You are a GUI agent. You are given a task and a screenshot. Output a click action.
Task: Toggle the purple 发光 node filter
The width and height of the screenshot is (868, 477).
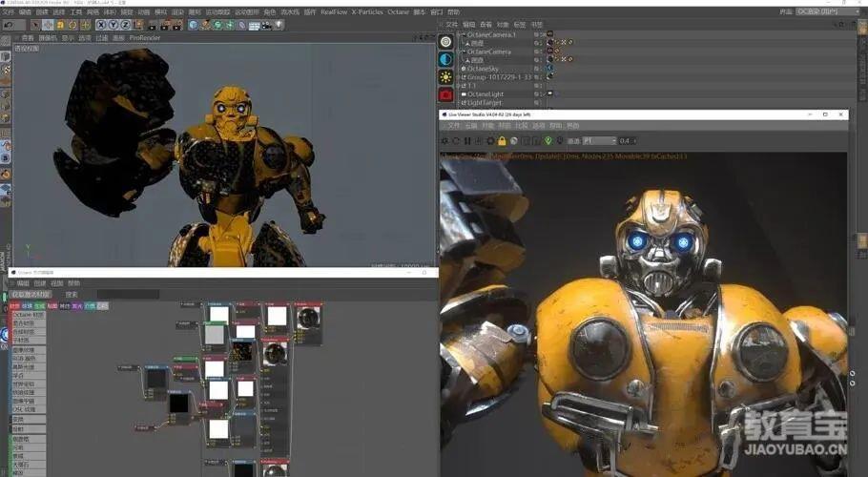(x=77, y=306)
